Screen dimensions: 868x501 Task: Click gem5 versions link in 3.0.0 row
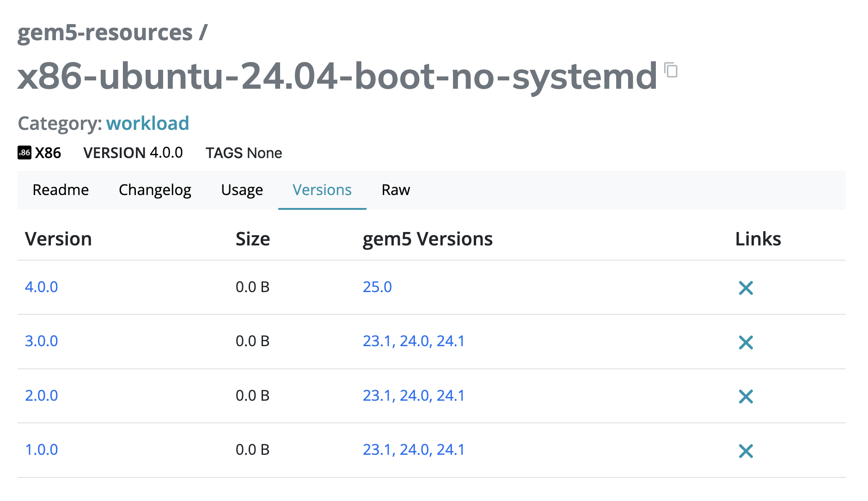[x=414, y=341]
